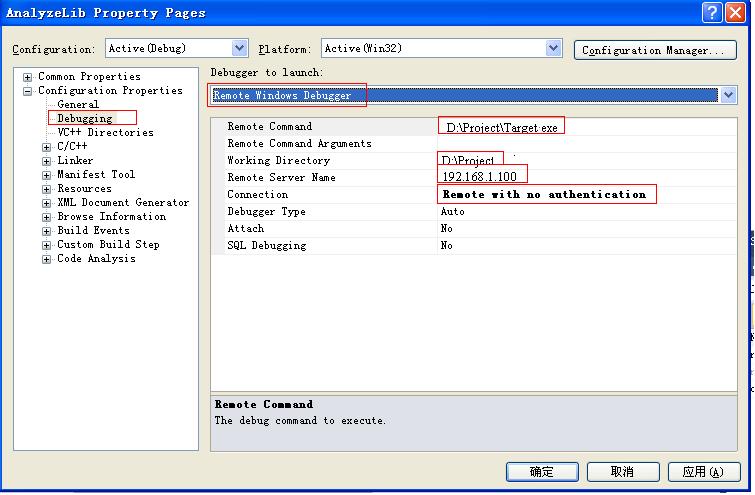Select the Resources label in tree
This screenshot has width=755, height=495.
click(84, 188)
